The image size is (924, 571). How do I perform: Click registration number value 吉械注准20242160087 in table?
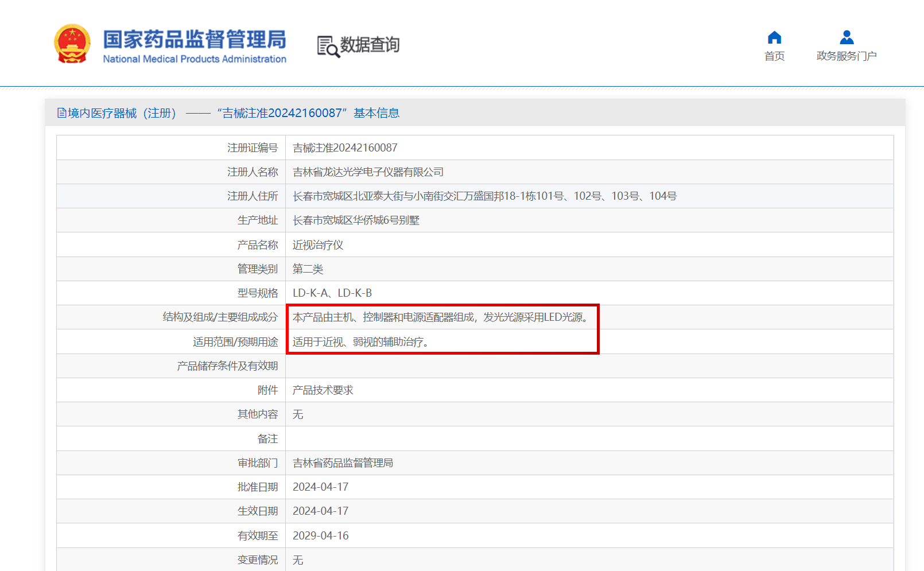tap(345, 148)
